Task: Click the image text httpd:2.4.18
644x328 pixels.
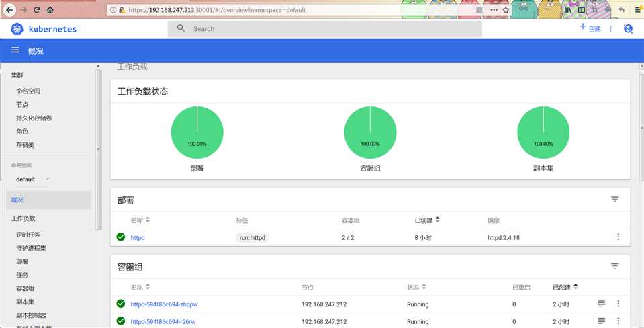Action: click(x=504, y=237)
